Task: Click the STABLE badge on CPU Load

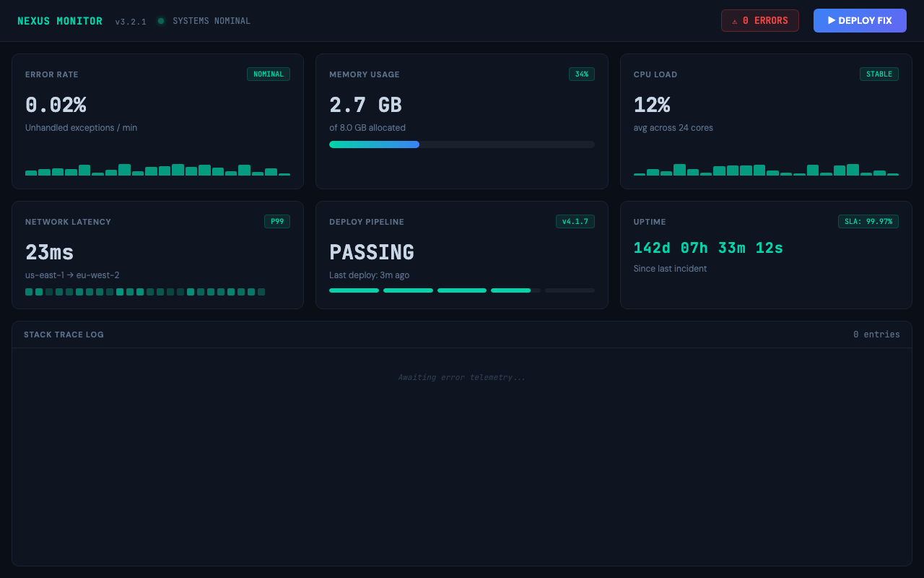Action: click(x=879, y=74)
